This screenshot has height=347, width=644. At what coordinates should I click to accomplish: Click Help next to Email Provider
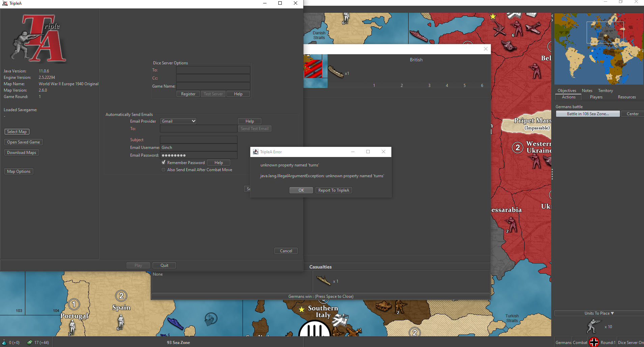click(250, 121)
